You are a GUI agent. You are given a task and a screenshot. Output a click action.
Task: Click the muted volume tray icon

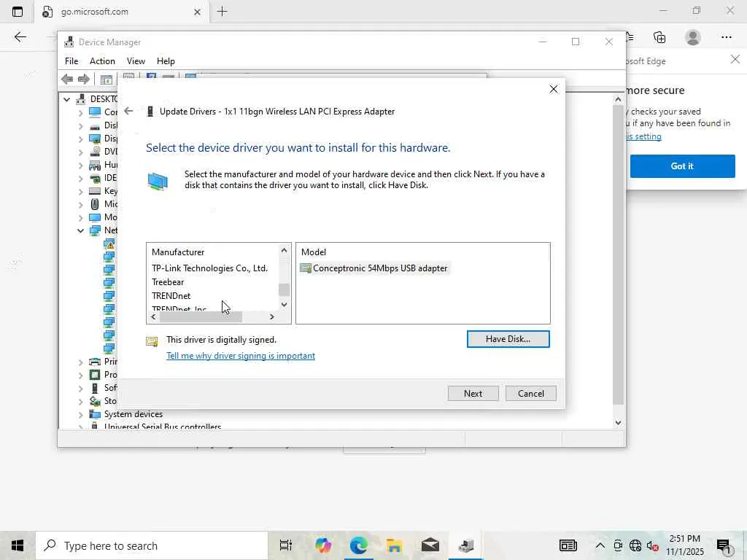(652, 545)
